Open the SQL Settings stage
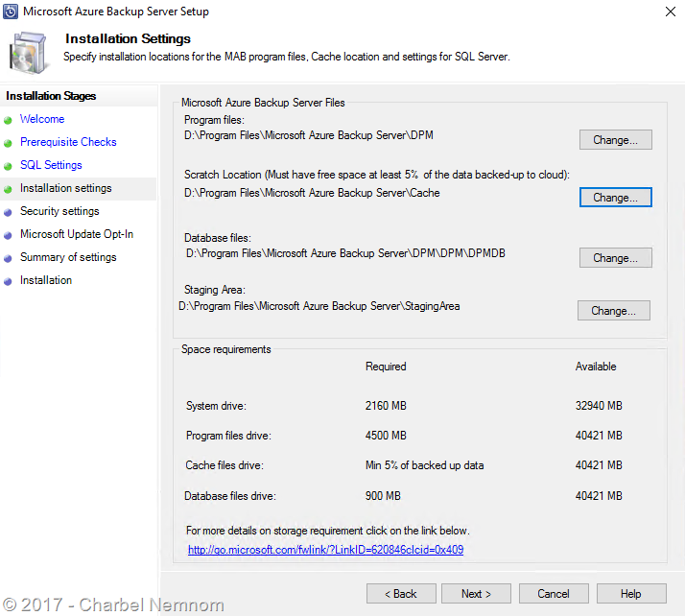Image resolution: width=685 pixels, height=616 pixels. tap(51, 165)
